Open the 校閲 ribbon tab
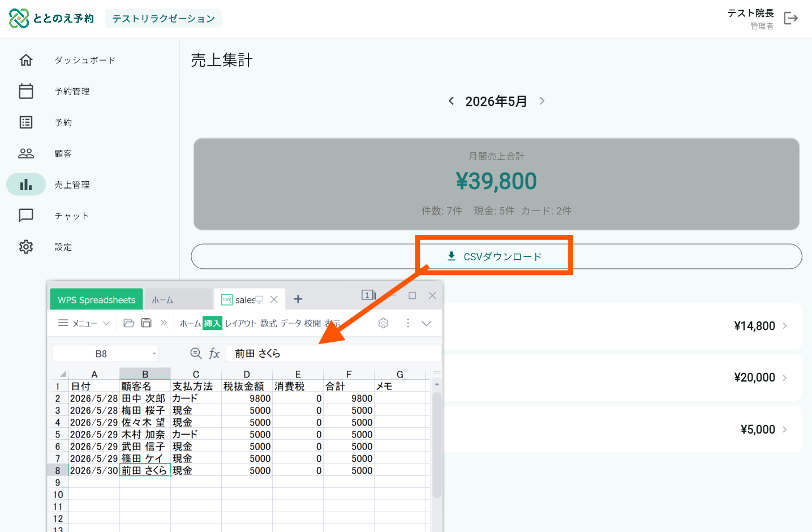Viewport: 812px width, 532px height. tap(312, 323)
